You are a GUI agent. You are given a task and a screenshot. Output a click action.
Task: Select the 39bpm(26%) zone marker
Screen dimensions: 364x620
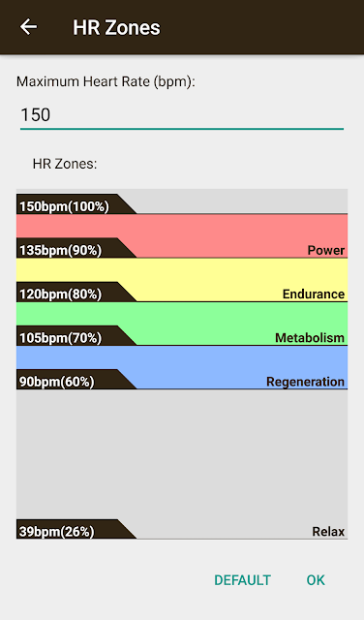click(76, 529)
